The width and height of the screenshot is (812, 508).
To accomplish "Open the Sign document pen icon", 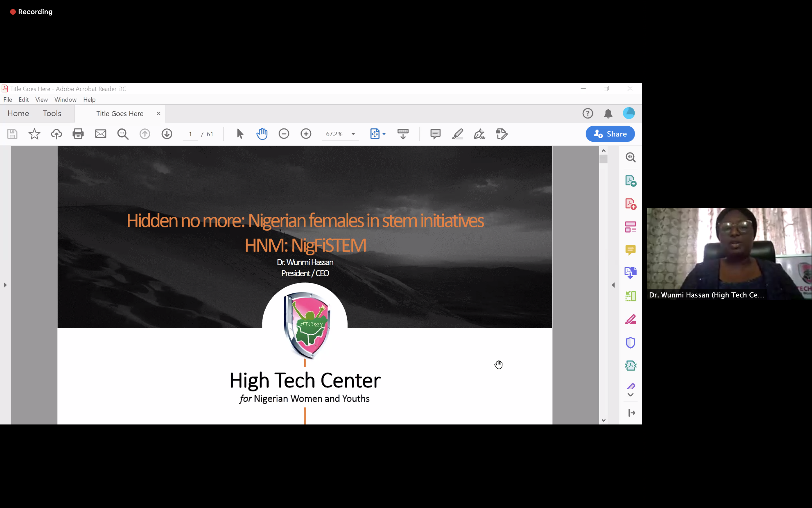I will (x=480, y=134).
